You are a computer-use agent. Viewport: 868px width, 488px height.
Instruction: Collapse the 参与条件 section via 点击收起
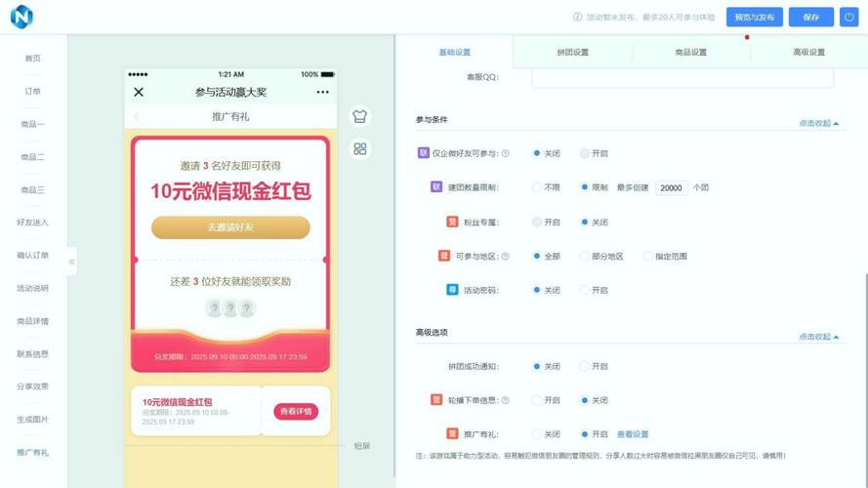click(x=819, y=123)
